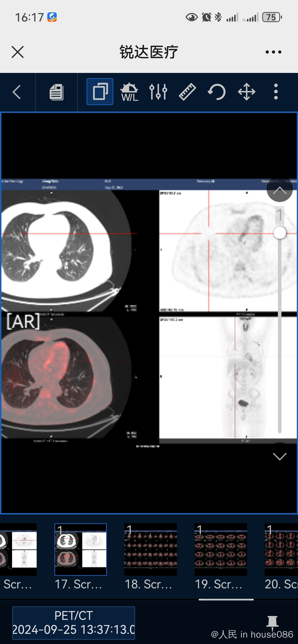Screen dimensions: 298x644
Task: Close the 锐达医疗 page
Action: [x=18, y=52]
